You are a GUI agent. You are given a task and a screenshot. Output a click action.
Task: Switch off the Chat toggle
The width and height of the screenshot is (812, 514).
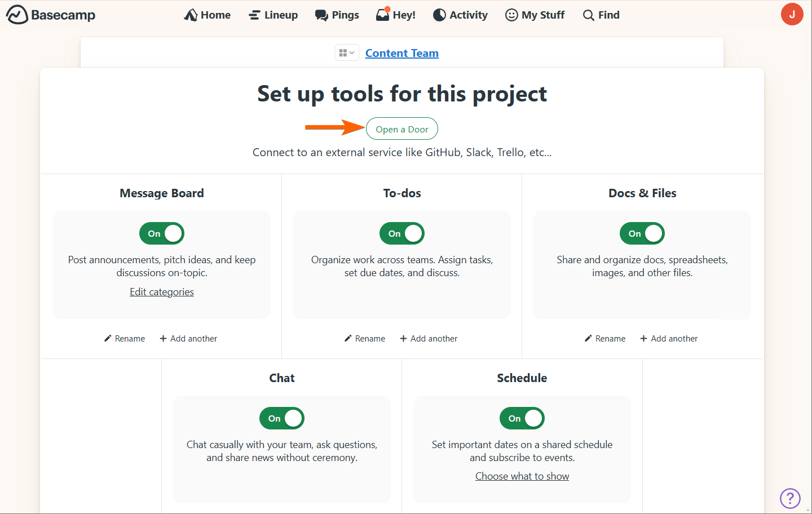coord(282,418)
